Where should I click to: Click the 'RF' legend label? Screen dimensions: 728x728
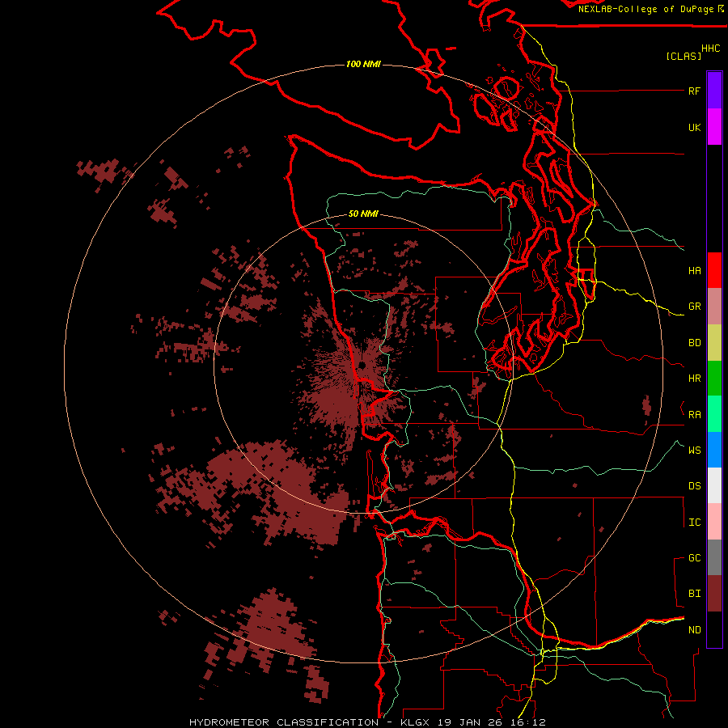click(694, 91)
